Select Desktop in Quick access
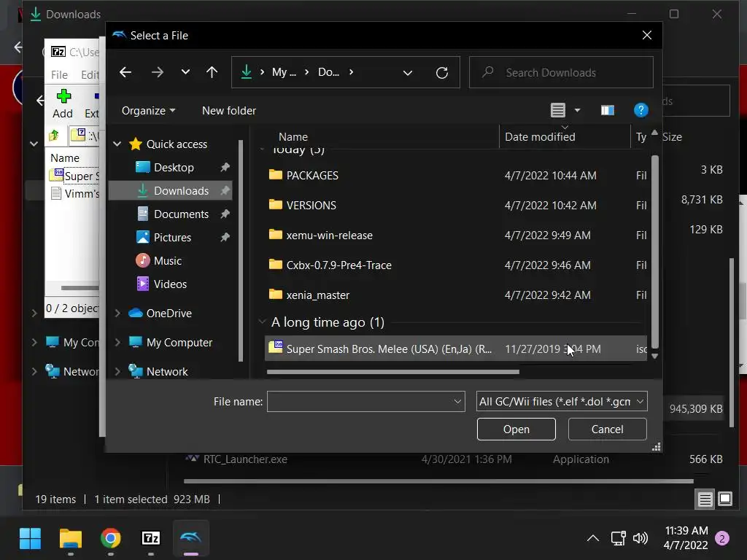The width and height of the screenshot is (747, 560). pos(174,168)
